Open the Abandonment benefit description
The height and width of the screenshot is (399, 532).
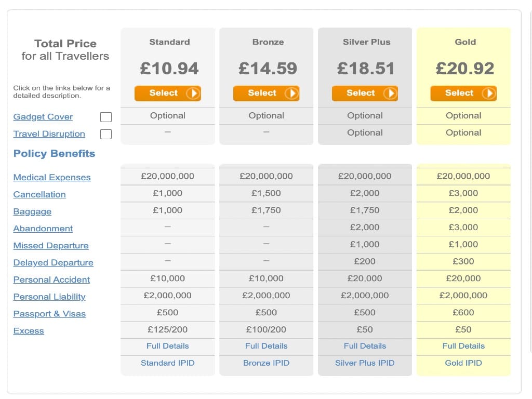tap(43, 229)
